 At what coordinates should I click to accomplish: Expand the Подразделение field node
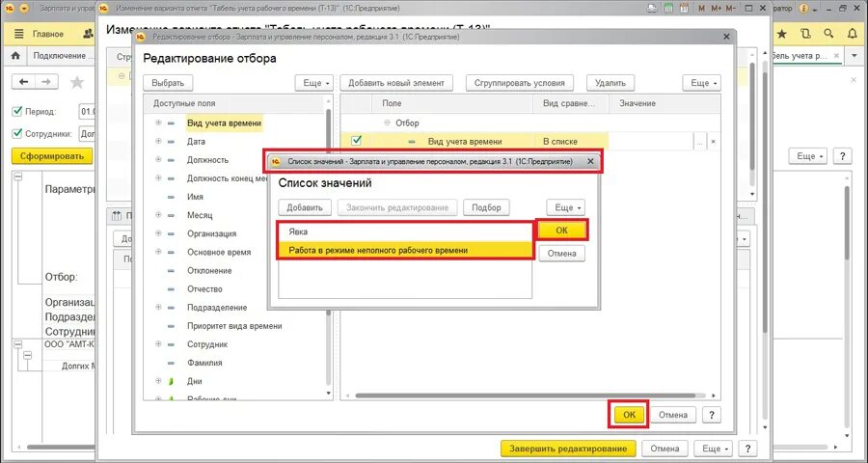point(158,308)
